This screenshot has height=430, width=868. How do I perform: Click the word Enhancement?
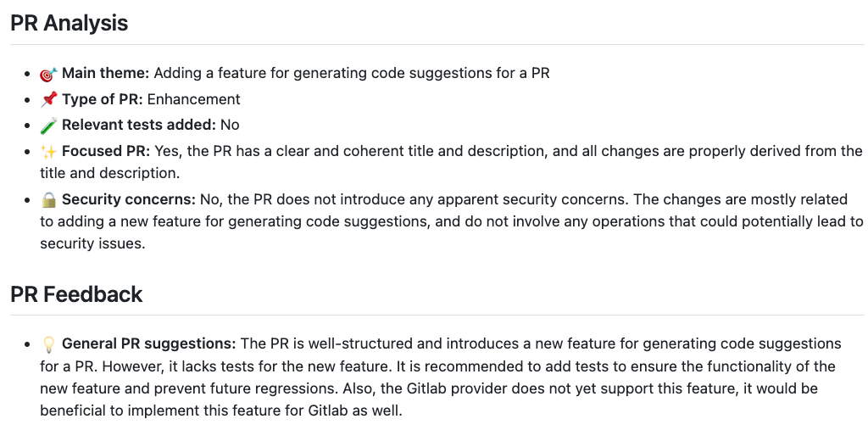tap(194, 100)
